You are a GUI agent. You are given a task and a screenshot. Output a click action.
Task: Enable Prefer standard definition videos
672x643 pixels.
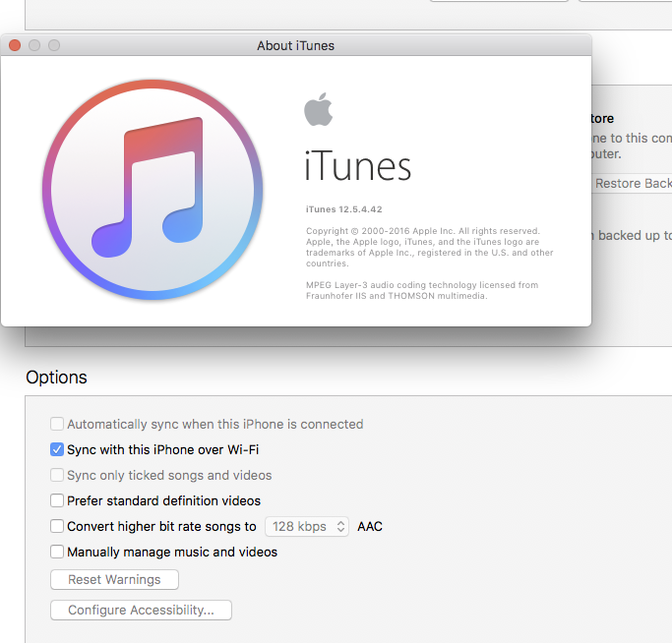[x=57, y=500]
